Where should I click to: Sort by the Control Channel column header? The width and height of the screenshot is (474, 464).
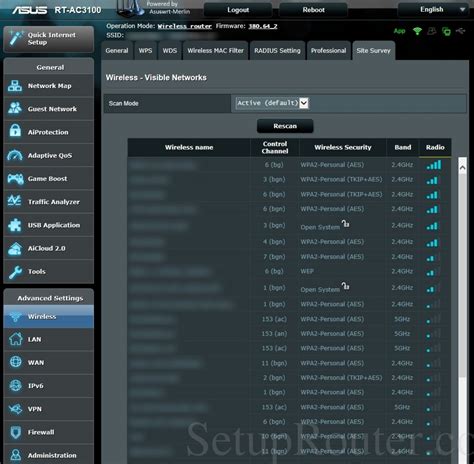[x=275, y=147]
